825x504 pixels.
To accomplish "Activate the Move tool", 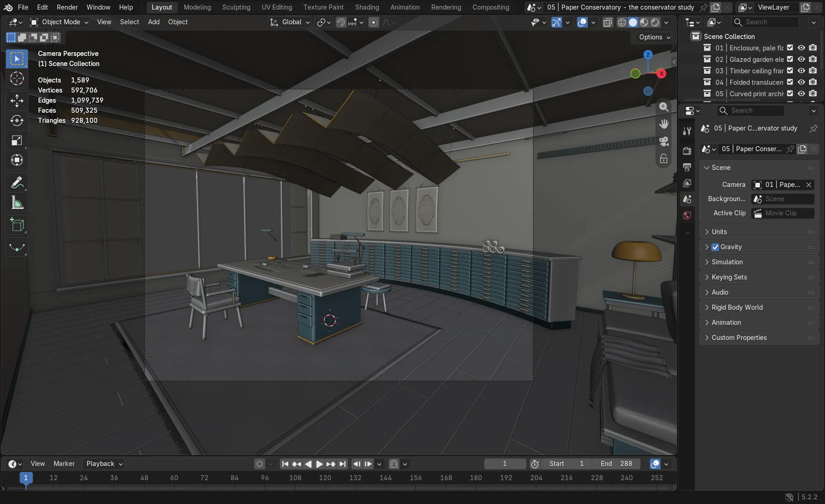I will 17,100.
